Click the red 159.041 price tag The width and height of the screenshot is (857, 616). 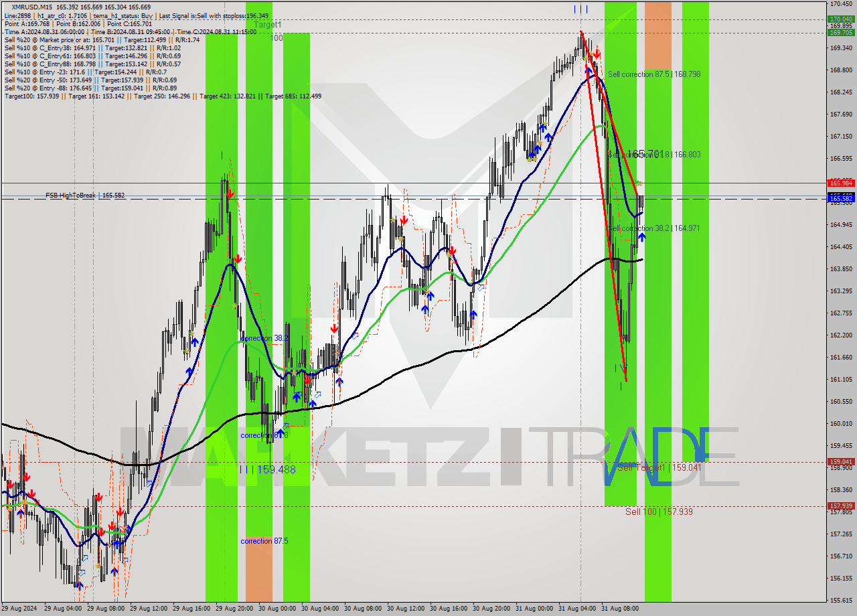pyautogui.click(x=841, y=462)
